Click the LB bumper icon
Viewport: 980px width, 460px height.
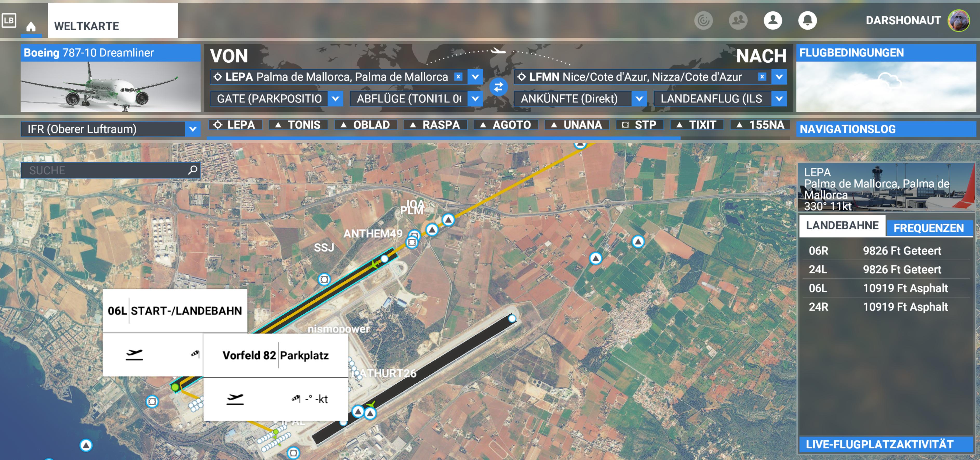(9, 20)
